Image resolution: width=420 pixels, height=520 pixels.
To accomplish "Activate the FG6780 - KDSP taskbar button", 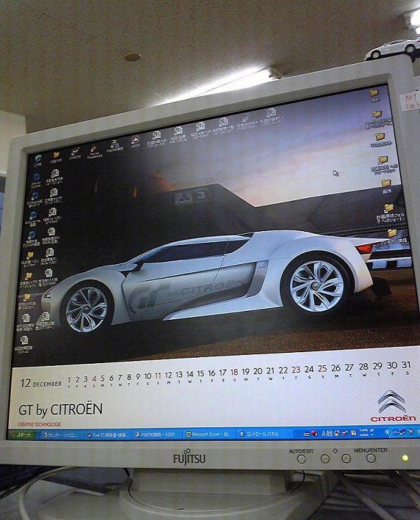I will [156, 434].
